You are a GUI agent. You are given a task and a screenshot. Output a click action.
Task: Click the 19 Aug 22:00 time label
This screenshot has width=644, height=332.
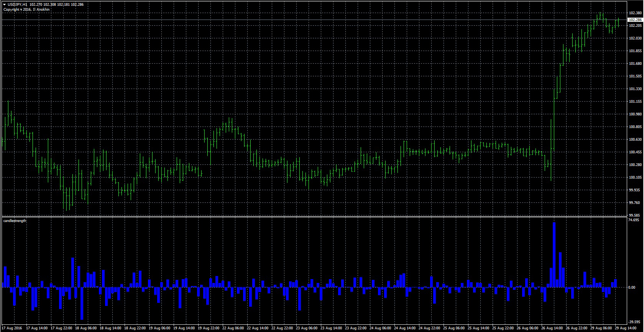[209, 328]
